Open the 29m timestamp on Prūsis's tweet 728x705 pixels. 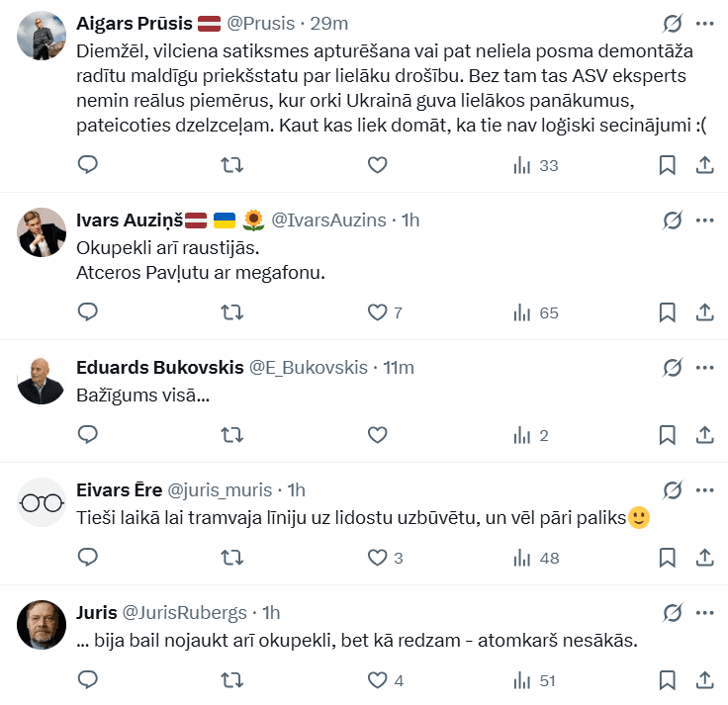(x=329, y=23)
